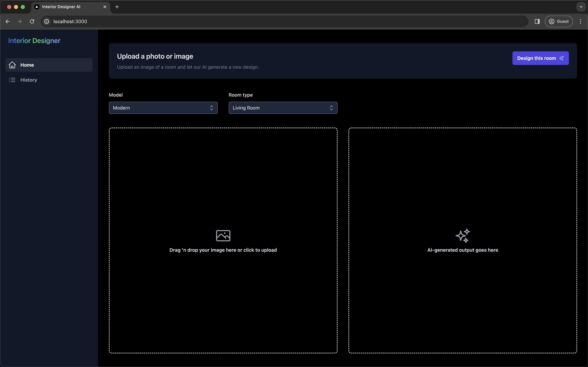Click the AI sparkles output icon
This screenshot has width=588, height=367.
[x=462, y=236]
